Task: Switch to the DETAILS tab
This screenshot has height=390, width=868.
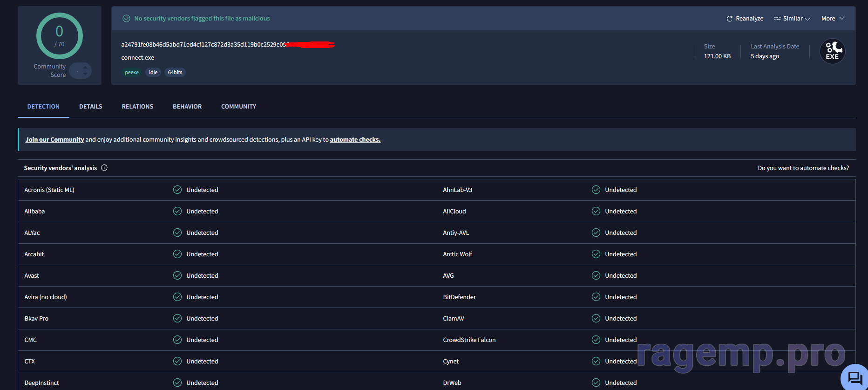Action: (91, 107)
